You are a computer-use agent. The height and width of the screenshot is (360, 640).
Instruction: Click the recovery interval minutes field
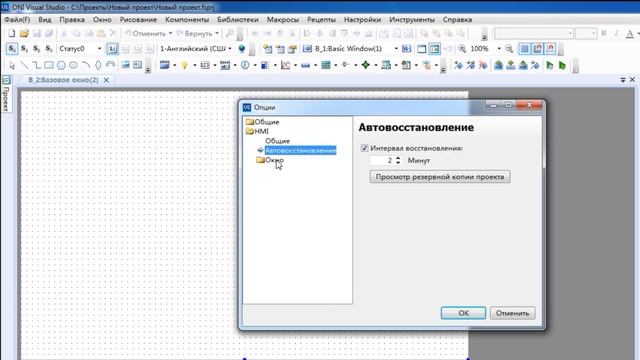click(382, 160)
